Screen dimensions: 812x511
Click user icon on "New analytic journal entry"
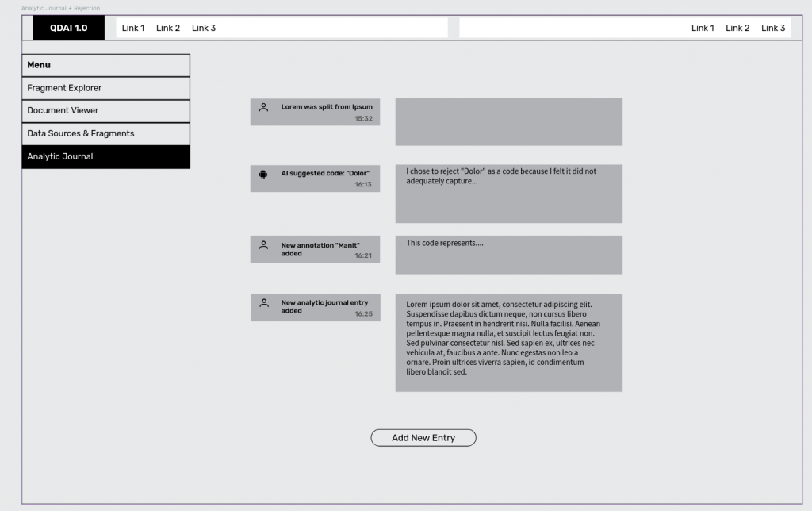[x=263, y=302]
